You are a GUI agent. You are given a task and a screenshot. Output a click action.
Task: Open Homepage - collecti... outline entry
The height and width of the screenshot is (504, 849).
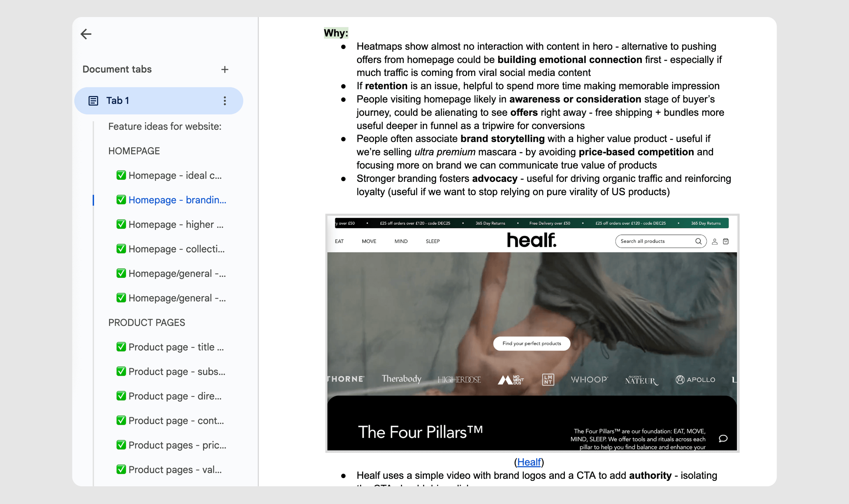[176, 249]
